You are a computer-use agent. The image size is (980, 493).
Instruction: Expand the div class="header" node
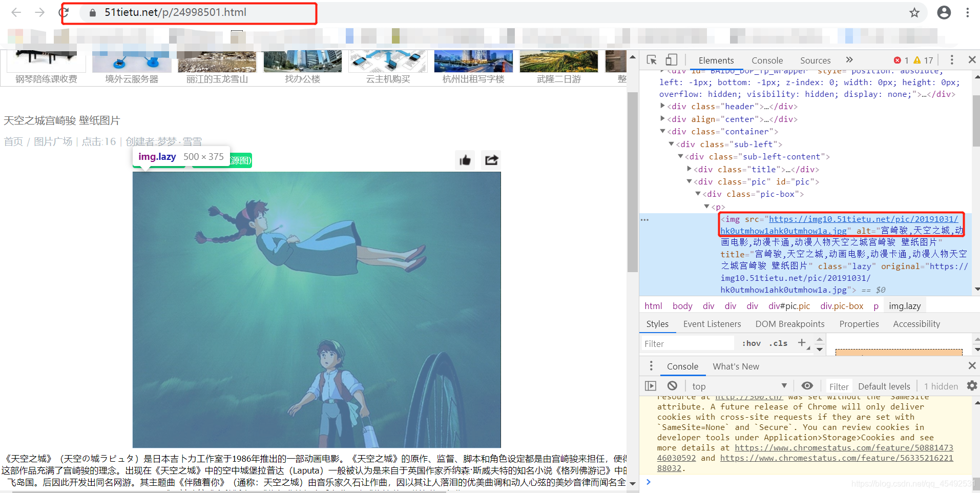pos(662,106)
